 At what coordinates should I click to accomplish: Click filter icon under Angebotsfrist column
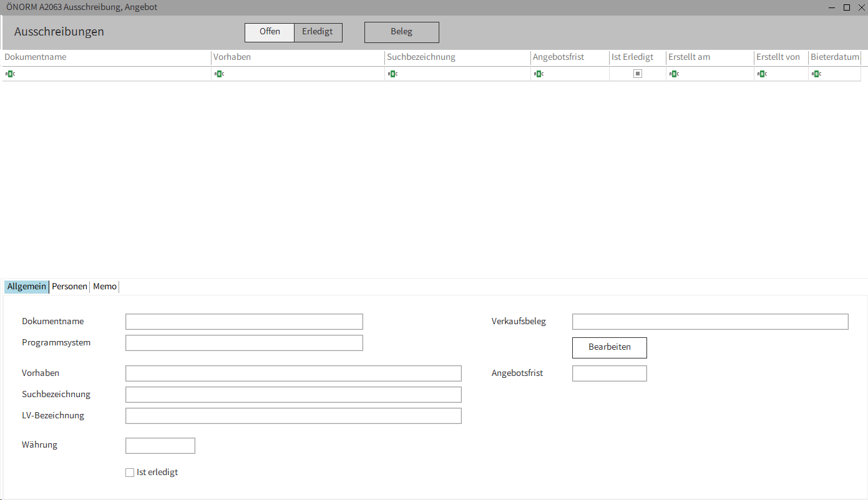(x=538, y=74)
